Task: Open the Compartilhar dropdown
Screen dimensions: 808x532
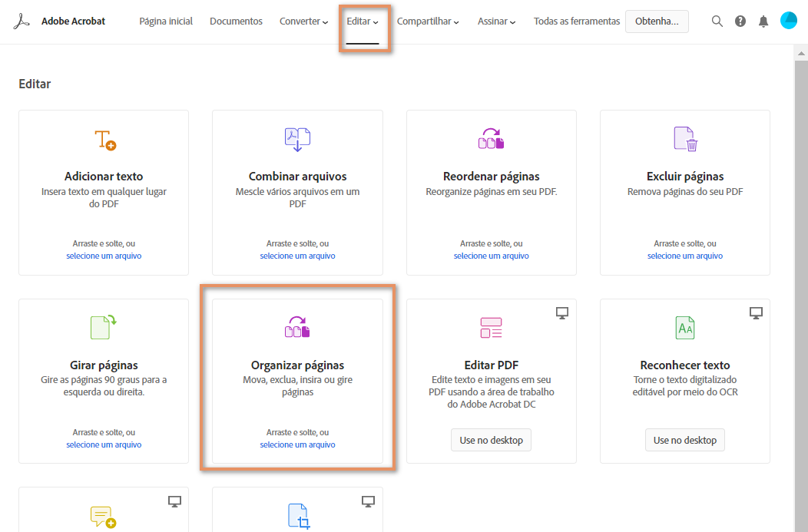Action: pos(428,21)
